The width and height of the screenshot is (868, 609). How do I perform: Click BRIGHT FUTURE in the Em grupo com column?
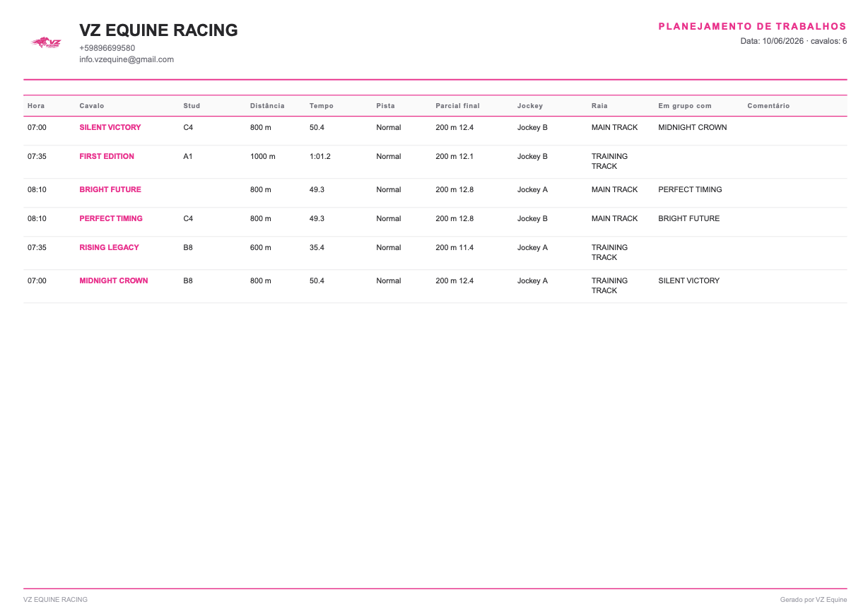coord(689,218)
